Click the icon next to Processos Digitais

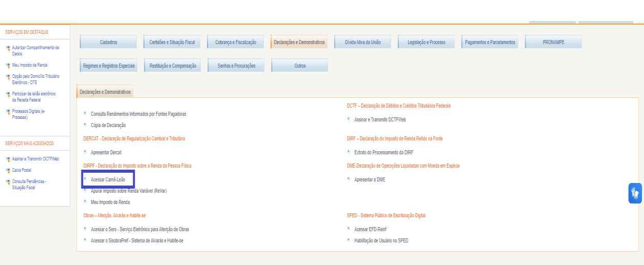click(8, 112)
